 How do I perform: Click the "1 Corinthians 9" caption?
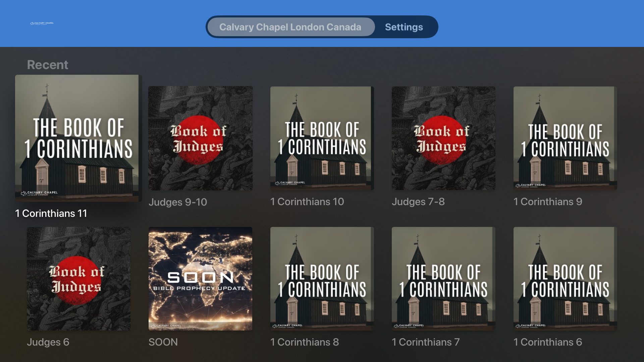(548, 201)
